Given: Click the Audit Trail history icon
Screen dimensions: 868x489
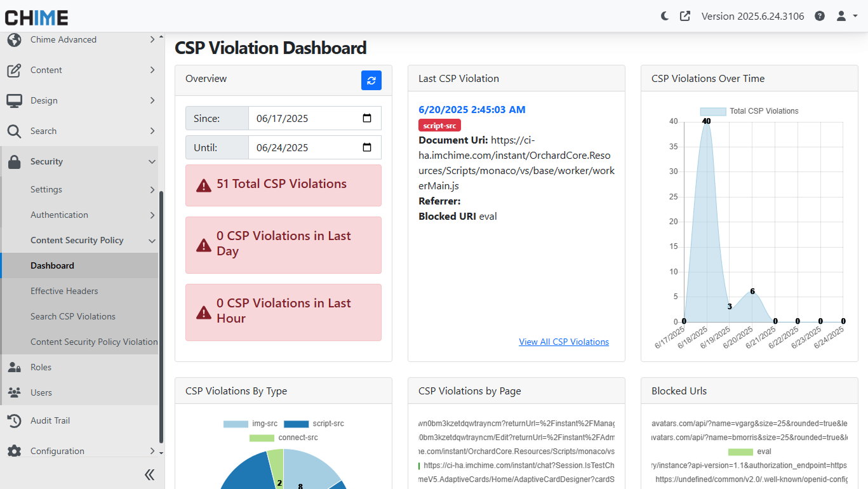Looking at the screenshot, I should click(14, 420).
